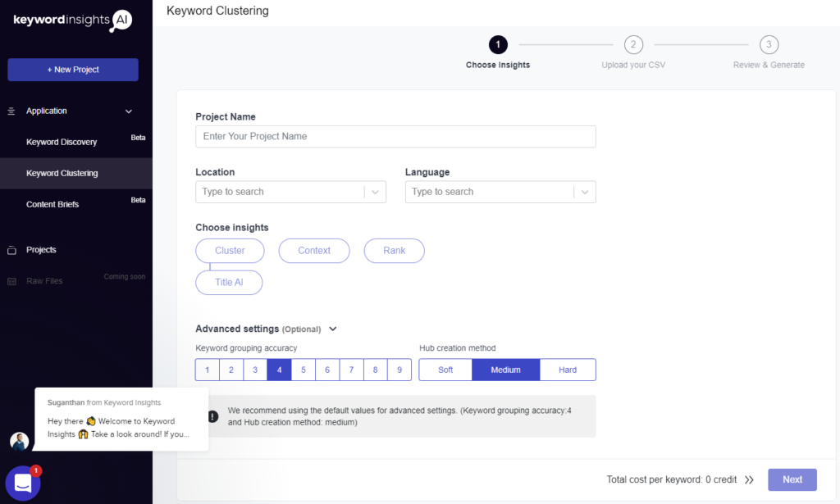This screenshot has height=504, width=840.
Task: Toggle the Cluster insight option
Action: [230, 251]
